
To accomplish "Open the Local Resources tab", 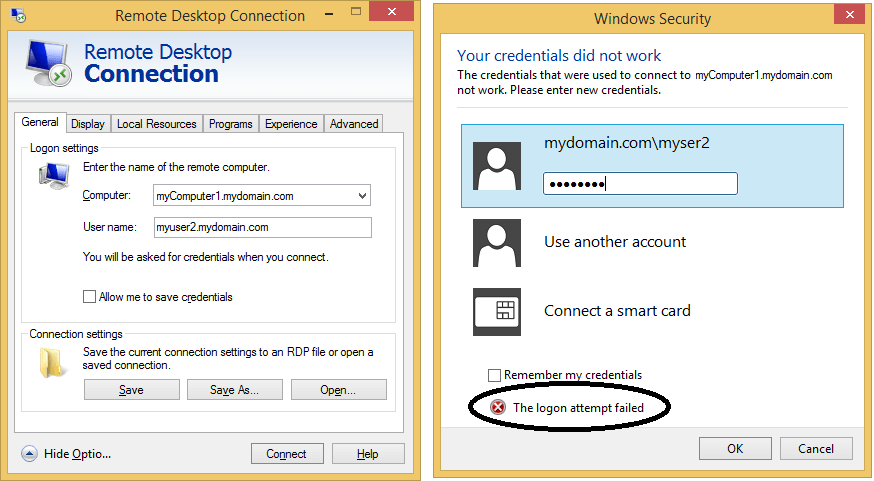I will click(157, 124).
